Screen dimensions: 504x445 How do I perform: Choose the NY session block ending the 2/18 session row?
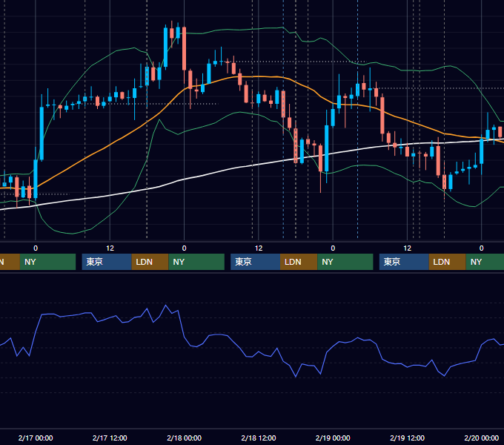click(x=345, y=262)
